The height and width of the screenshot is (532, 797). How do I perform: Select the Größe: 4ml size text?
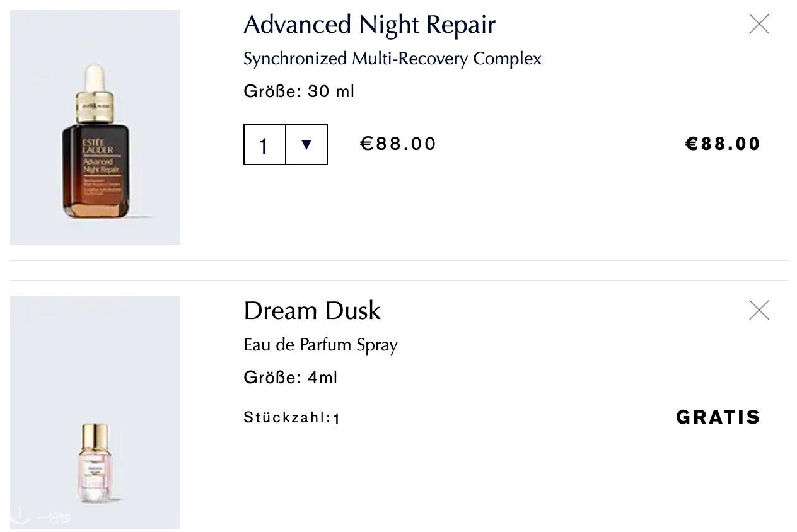[x=291, y=378]
